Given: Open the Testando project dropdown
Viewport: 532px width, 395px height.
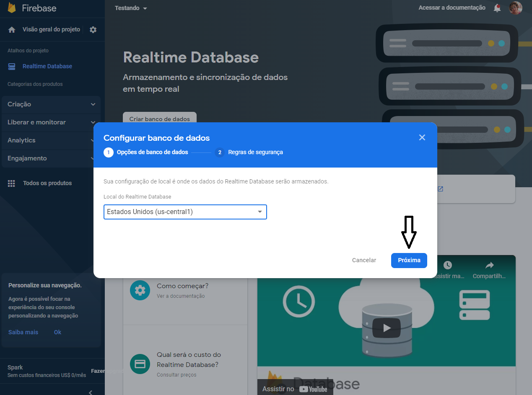Looking at the screenshot, I should click(x=131, y=8).
